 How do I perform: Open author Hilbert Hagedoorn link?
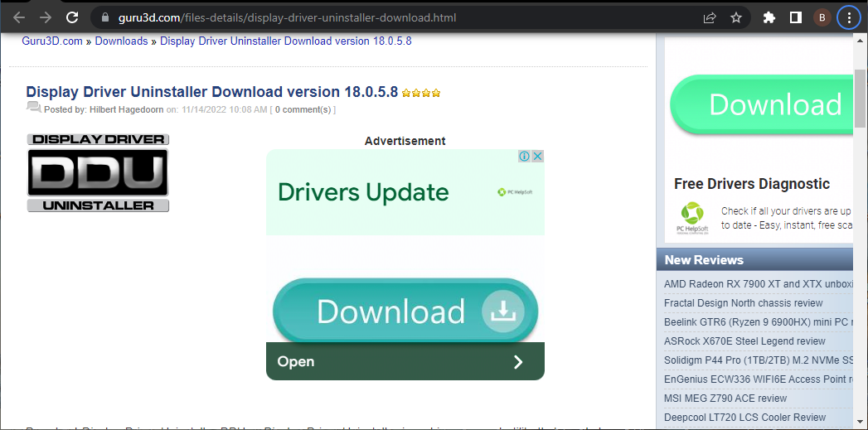click(127, 109)
